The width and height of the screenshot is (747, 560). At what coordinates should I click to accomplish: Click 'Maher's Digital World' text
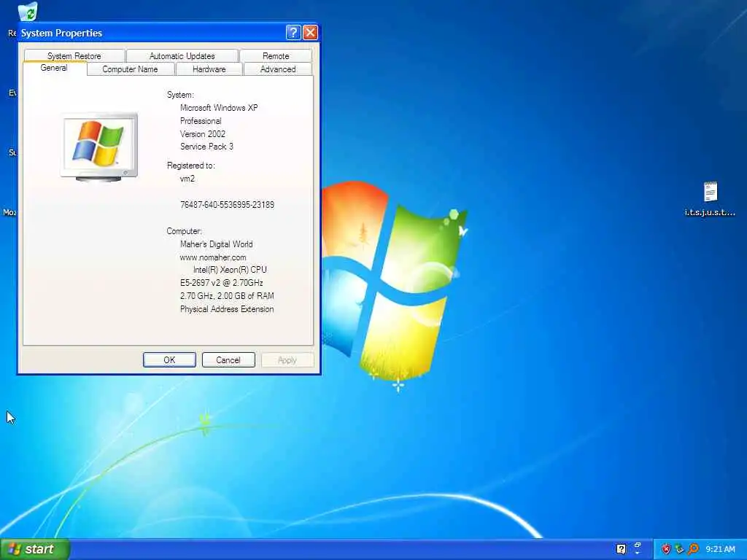coord(216,244)
